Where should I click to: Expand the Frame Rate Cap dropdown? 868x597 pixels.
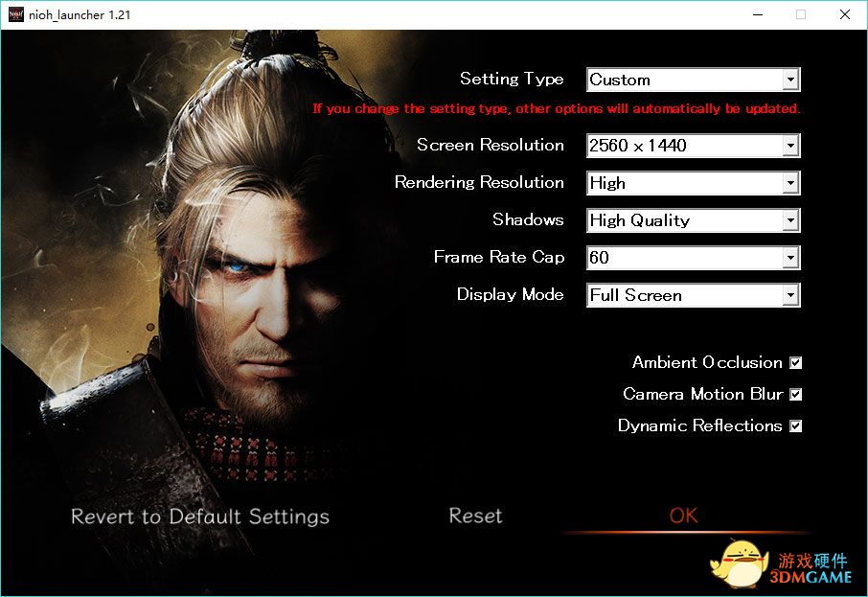pos(693,258)
